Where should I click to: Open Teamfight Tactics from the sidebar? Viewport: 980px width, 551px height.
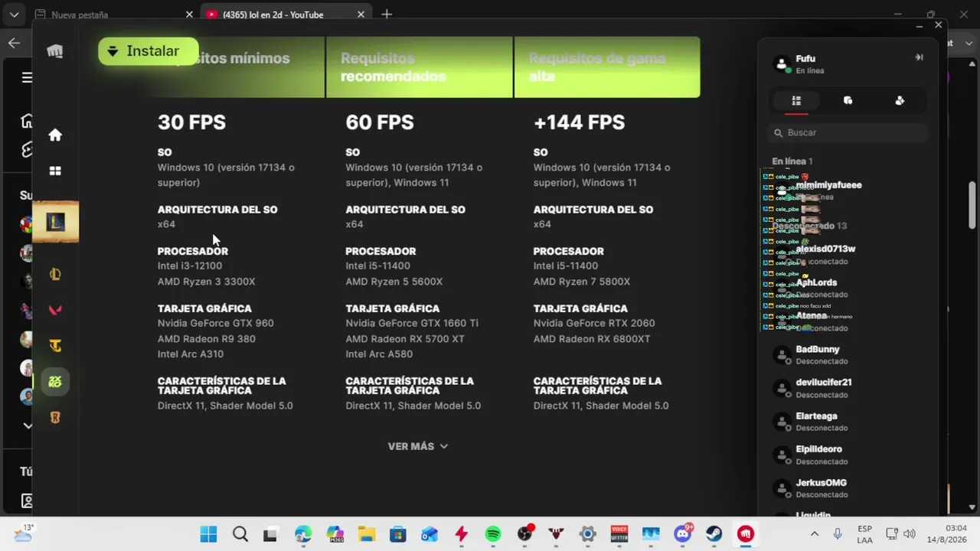[x=55, y=346]
